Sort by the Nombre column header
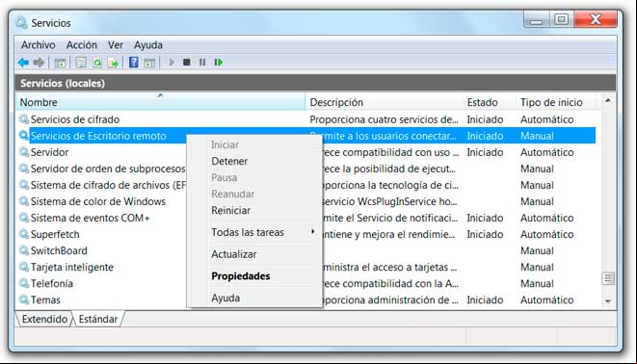637x364 pixels. click(161, 102)
